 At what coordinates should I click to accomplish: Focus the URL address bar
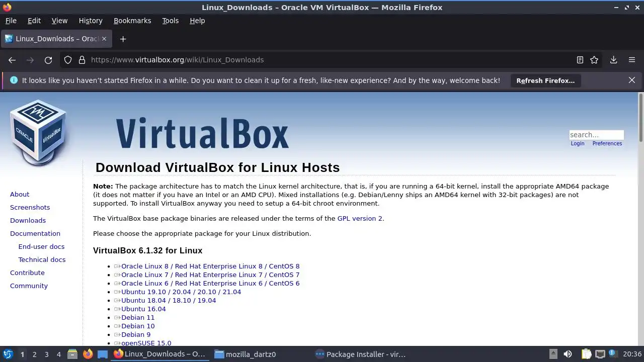(x=332, y=60)
